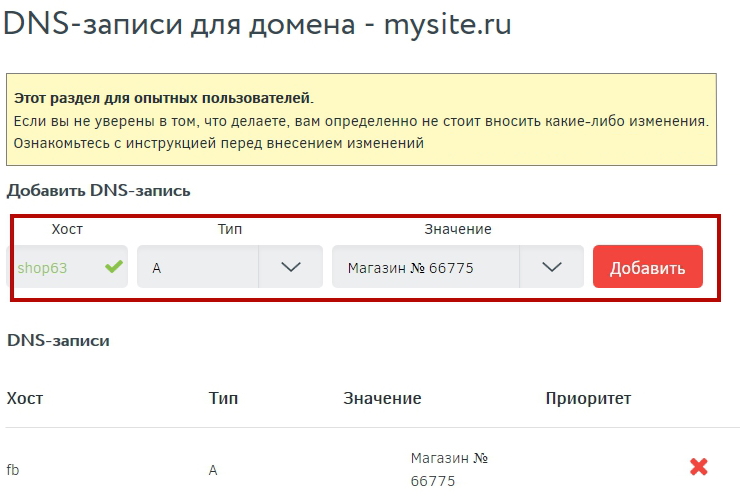Click the Тип column header in records table

(x=223, y=398)
